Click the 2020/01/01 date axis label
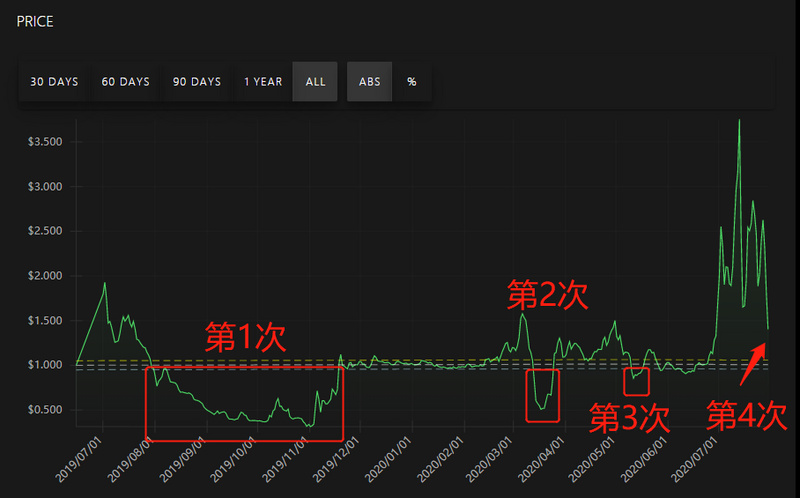Viewport: 800px width, 498px height. point(388,459)
